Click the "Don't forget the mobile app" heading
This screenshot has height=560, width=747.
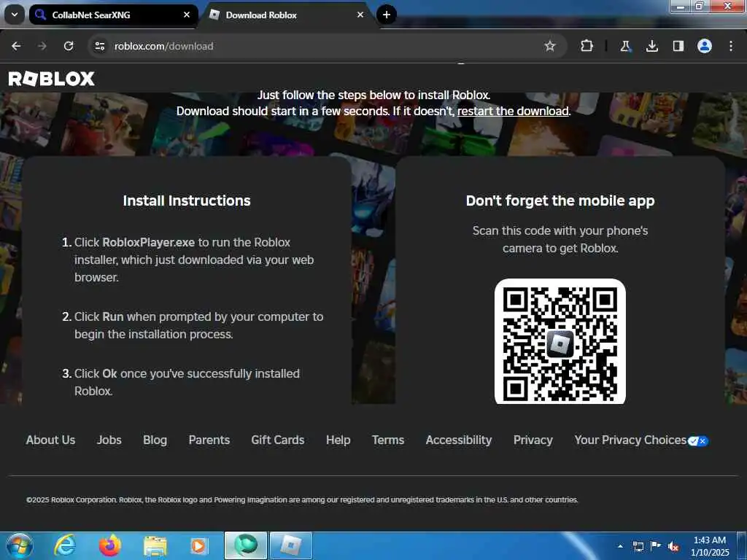click(x=560, y=201)
